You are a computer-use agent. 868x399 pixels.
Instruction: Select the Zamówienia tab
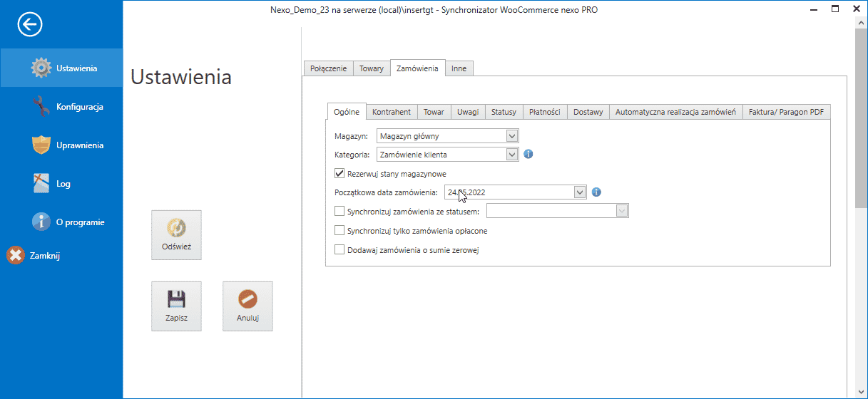(x=417, y=68)
